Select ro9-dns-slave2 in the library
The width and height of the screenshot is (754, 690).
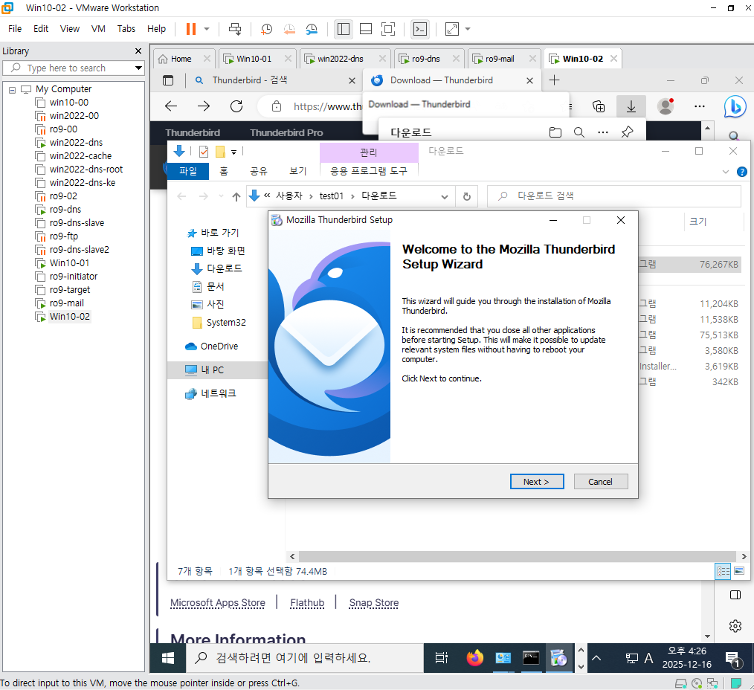(x=79, y=250)
